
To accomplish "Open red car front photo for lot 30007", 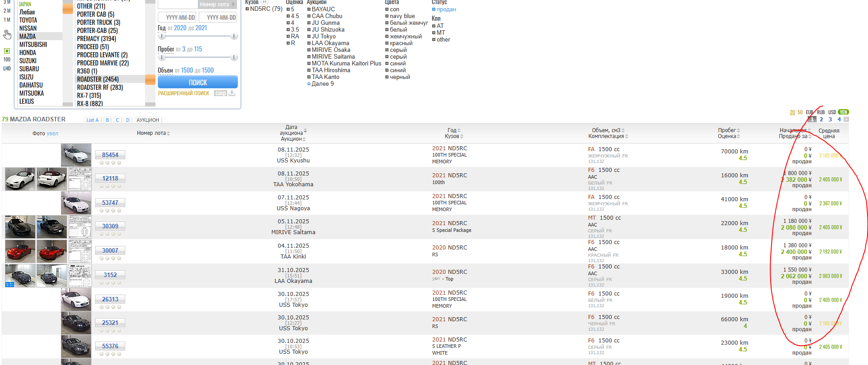I will tap(20, 251).
